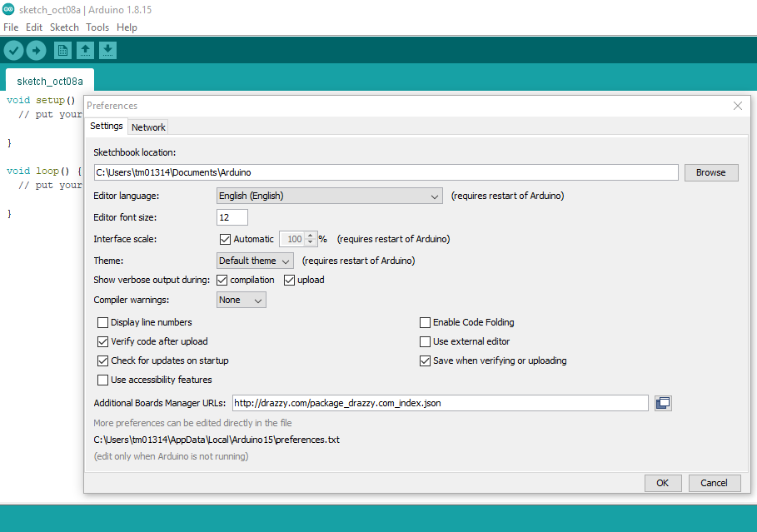Open the Sketch menu
This screenshot has width=757, height=532.
(x=64, y=27)
